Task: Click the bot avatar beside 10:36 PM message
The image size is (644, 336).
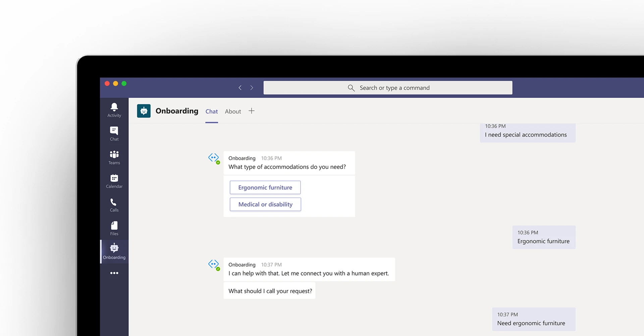Action: point(214,158)
